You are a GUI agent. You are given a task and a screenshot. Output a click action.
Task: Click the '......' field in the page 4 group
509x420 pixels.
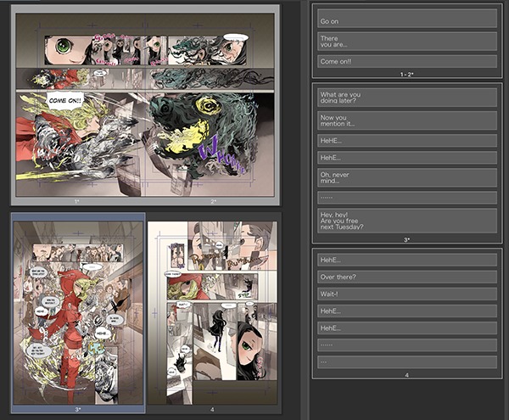coord(407,344)
